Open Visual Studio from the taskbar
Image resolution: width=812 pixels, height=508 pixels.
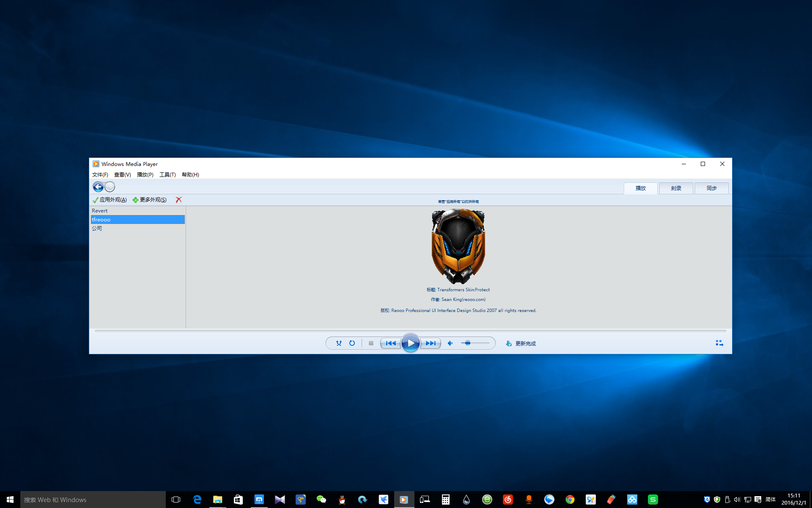pos(280,500)
